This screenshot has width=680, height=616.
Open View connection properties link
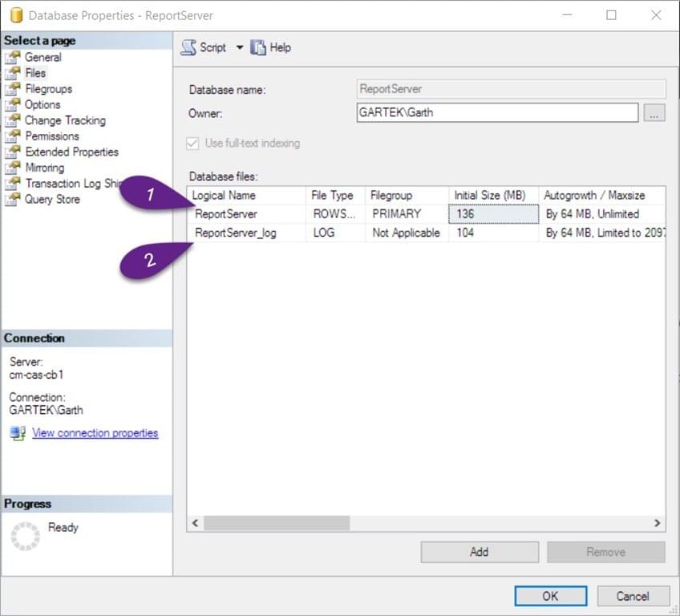pos(95,433)
